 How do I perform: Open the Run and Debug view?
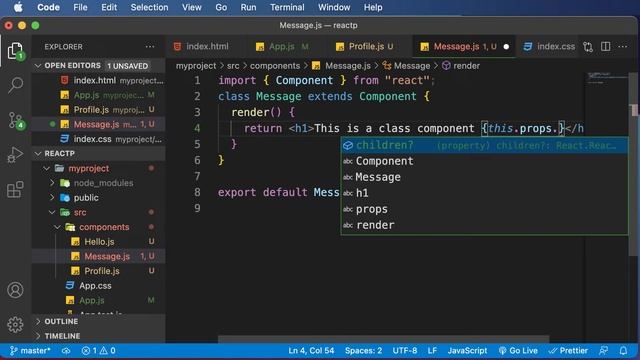point(16,155)
